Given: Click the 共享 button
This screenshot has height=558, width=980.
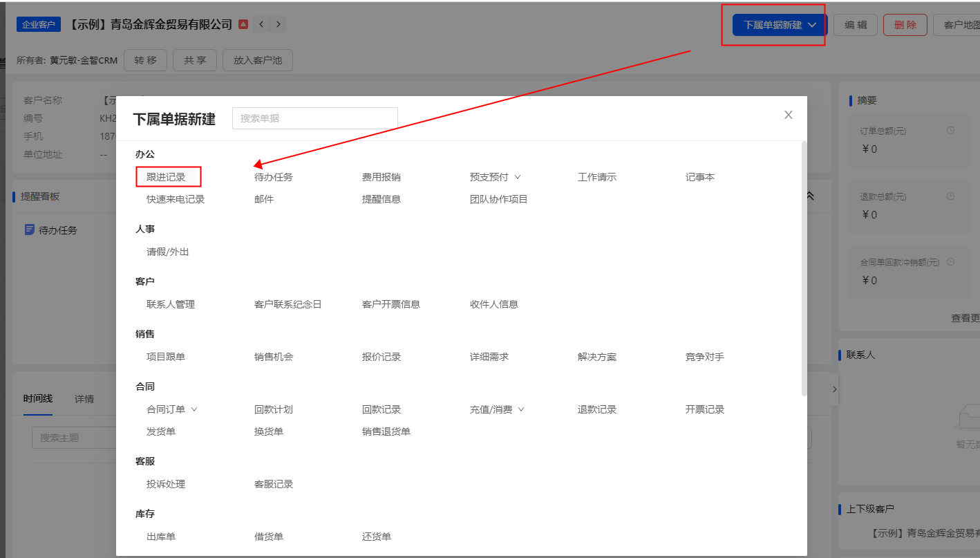Looking at the screenshot, I should [x=195, y=60].
